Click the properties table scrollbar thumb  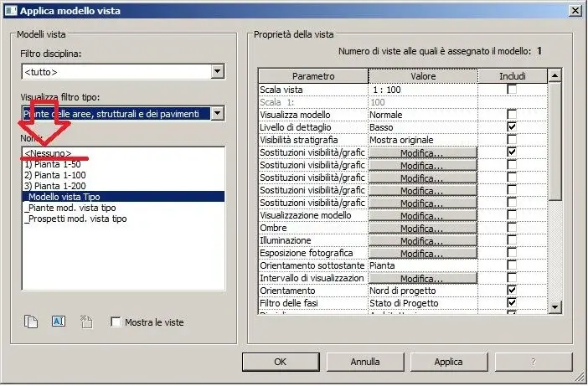click(554, 142)
